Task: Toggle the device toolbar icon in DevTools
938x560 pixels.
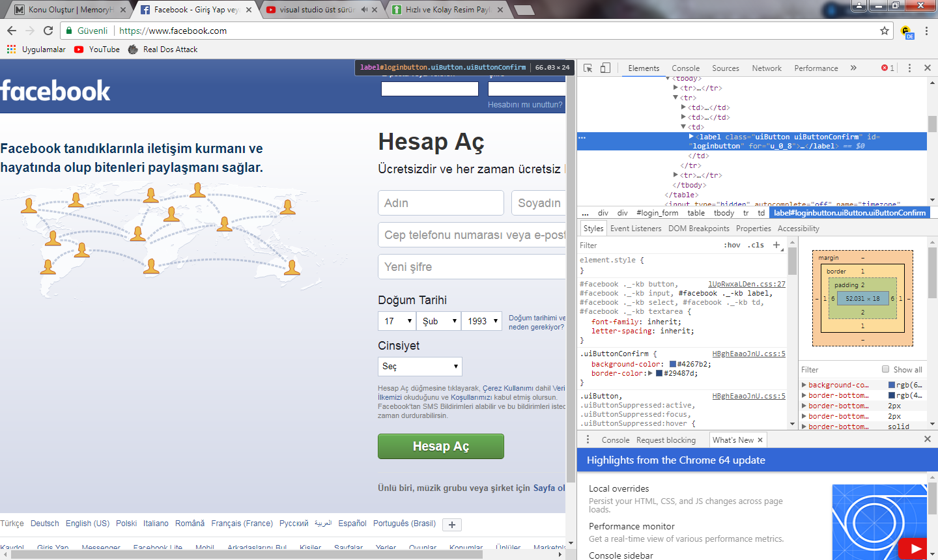Action: pyautogui.click(x=605, y=68)
